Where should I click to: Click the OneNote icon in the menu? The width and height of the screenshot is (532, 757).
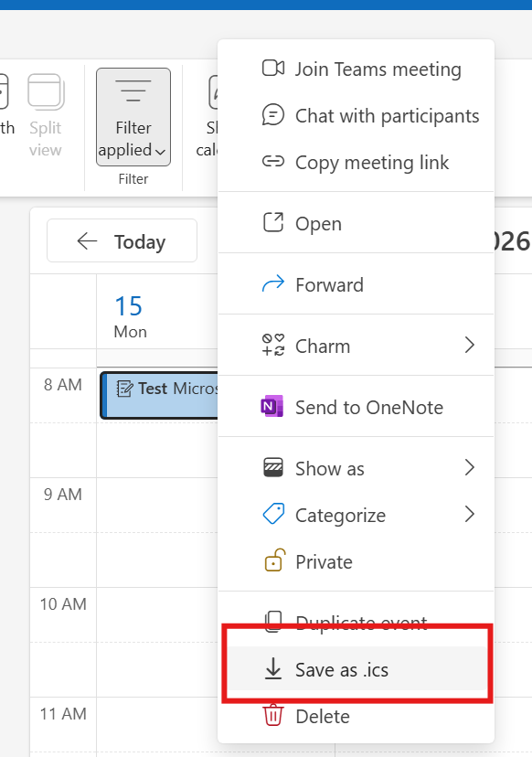271,407
